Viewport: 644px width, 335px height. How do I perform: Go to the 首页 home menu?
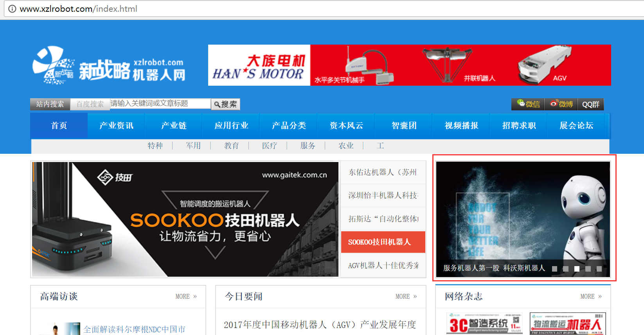coord(59,126)
